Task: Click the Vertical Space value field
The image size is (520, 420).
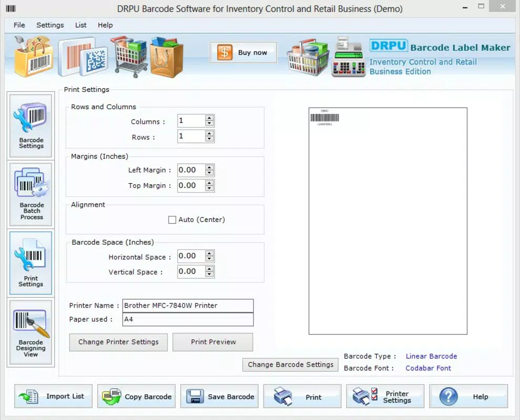Action: pyautogui.click(x=191, y=271)
